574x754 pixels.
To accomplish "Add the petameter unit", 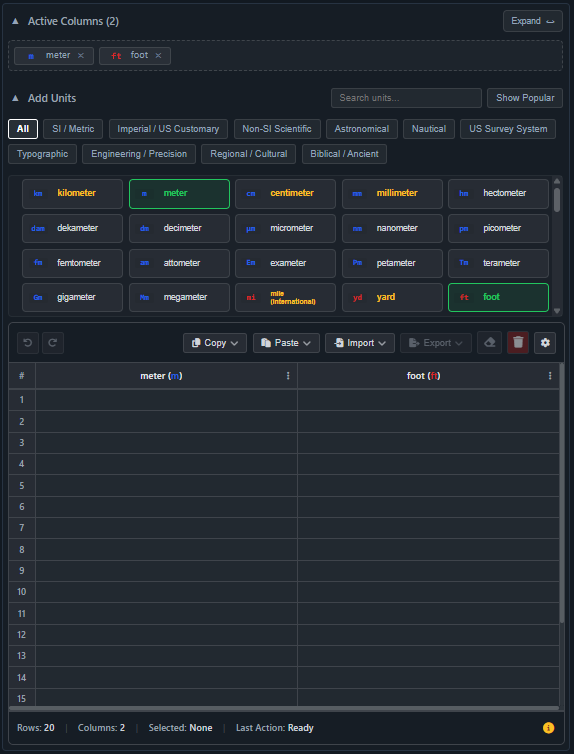I will 392,263.
